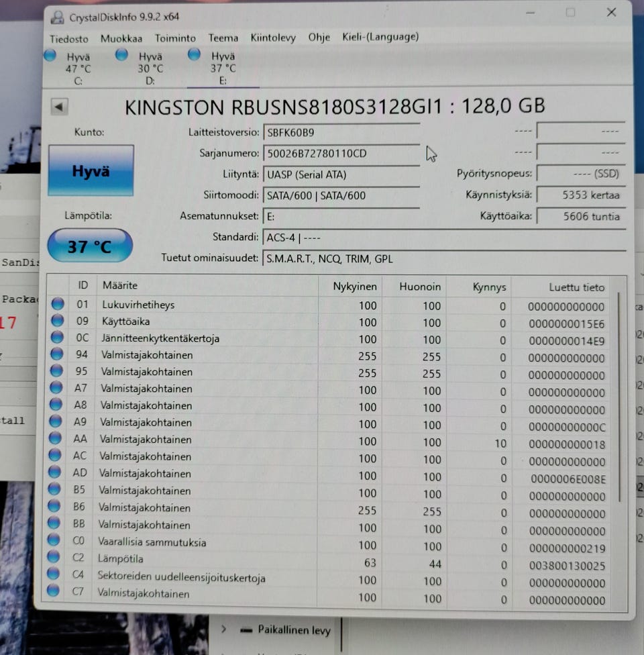
Task: Click the Käyttöaika value 5606 tuntia
Action: pos(581,216)
